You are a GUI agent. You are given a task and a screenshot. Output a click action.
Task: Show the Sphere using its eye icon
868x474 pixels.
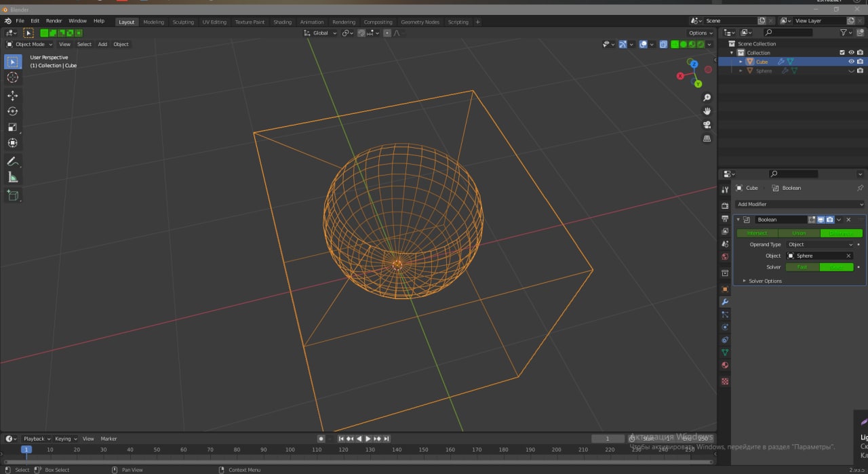[x=851, y=71]
